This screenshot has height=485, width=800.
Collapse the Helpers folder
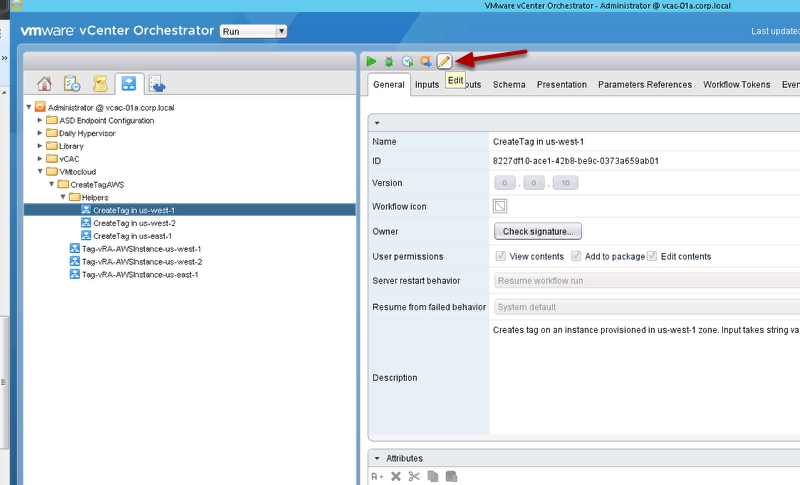(x=63, y=197)
